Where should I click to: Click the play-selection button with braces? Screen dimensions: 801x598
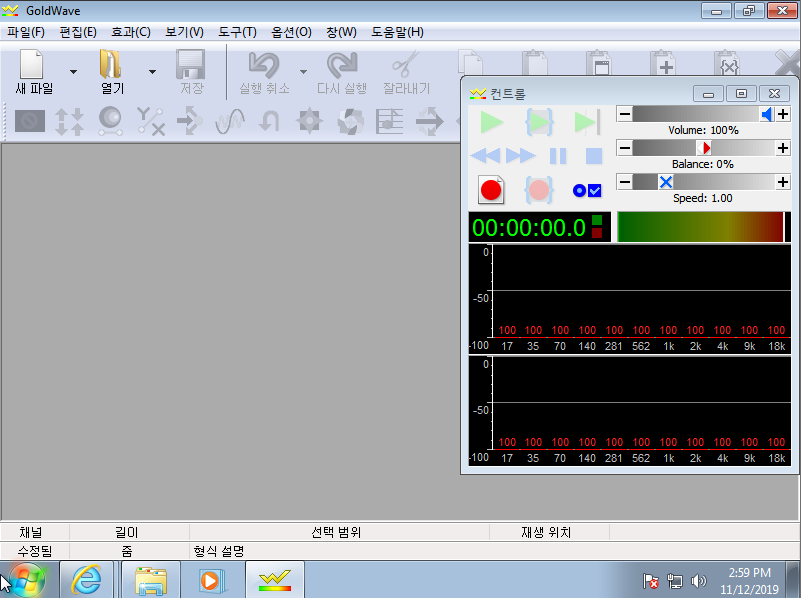click(x=539, y=122)
